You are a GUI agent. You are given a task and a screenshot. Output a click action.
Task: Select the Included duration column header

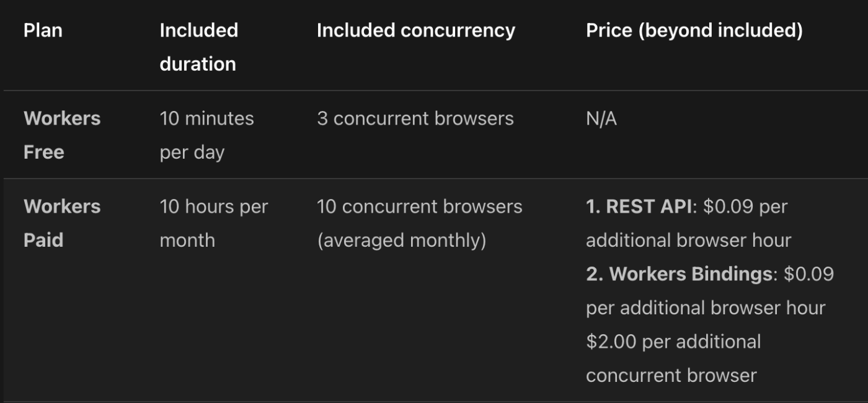pos(198,47)
